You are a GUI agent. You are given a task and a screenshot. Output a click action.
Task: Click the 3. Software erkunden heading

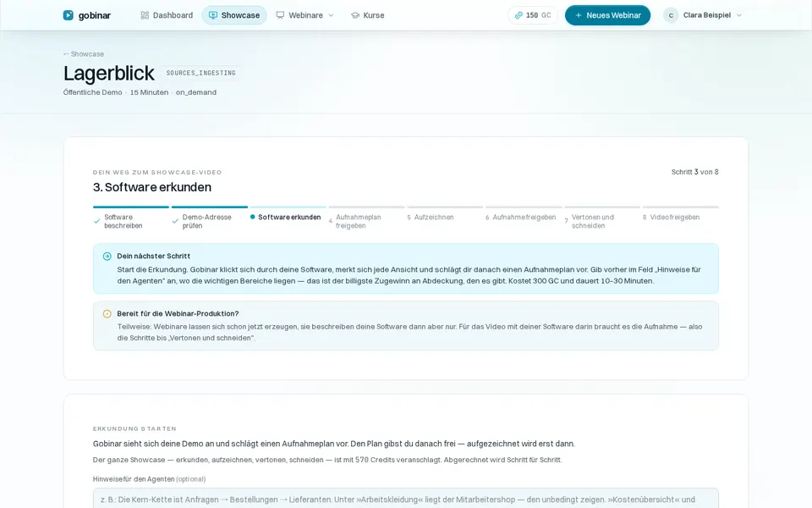152,187
